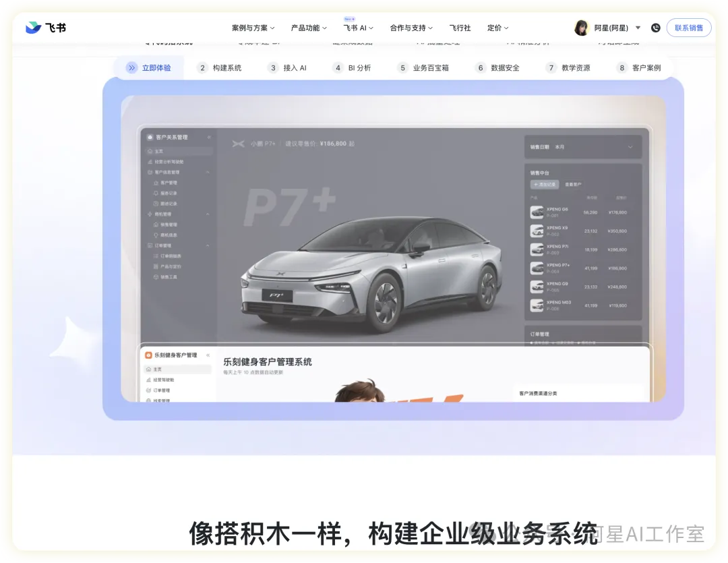728x563 pixels.
Task: Click the 乐刻健身客户管理 orange app icon
Action: (x=148, y=355)
